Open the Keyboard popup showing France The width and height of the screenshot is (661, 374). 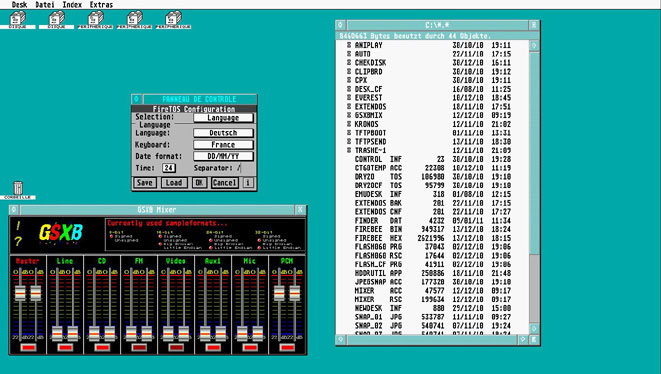[223, 145]
